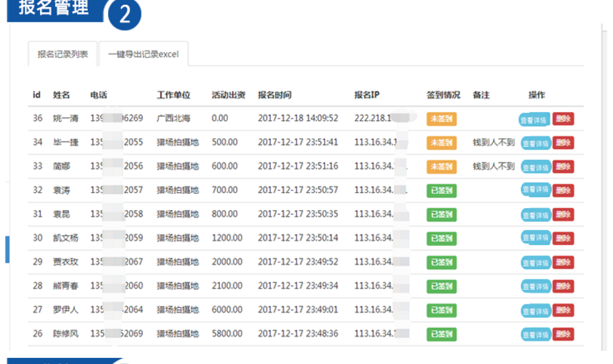Click 已签到 status in 凯文杨 row
Screen dimensions: 613x364
point(441,238)
